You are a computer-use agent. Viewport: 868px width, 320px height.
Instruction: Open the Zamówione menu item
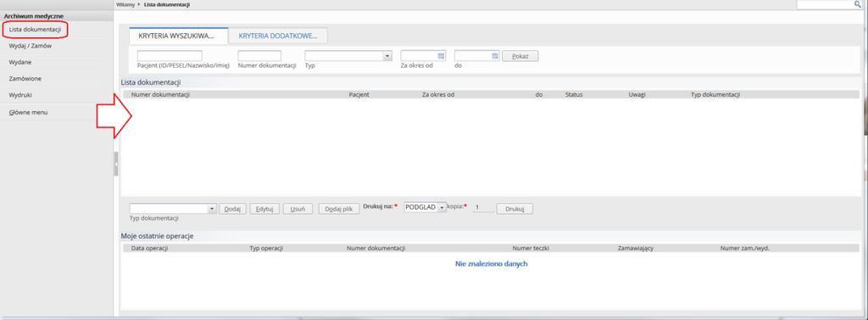25,79
